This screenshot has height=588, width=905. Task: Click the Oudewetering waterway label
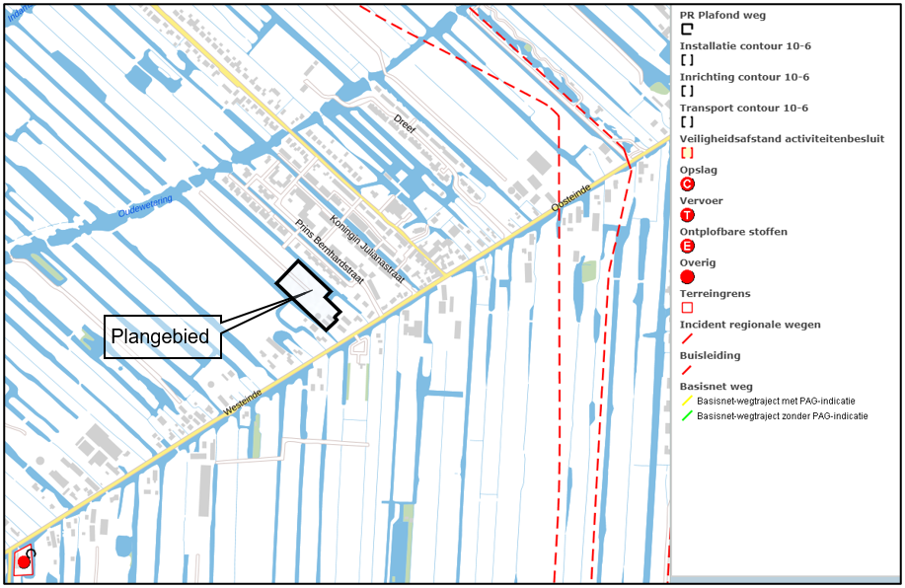[x=145, y=206]
